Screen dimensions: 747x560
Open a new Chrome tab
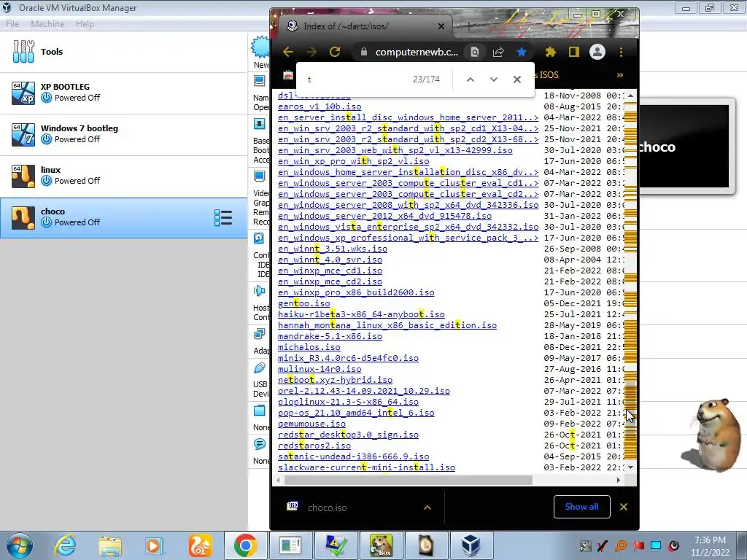(469, 27)
